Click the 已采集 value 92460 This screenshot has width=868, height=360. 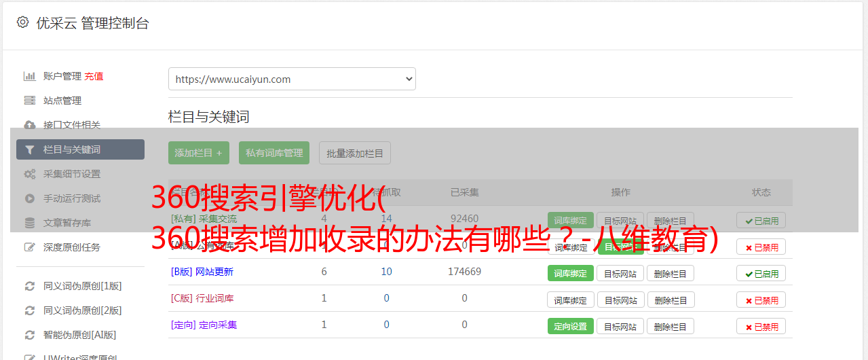coord(465,219)
